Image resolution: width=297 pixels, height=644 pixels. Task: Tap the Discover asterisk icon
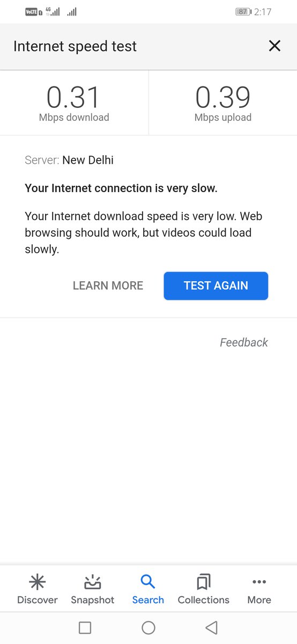click(x=38, y=582)
